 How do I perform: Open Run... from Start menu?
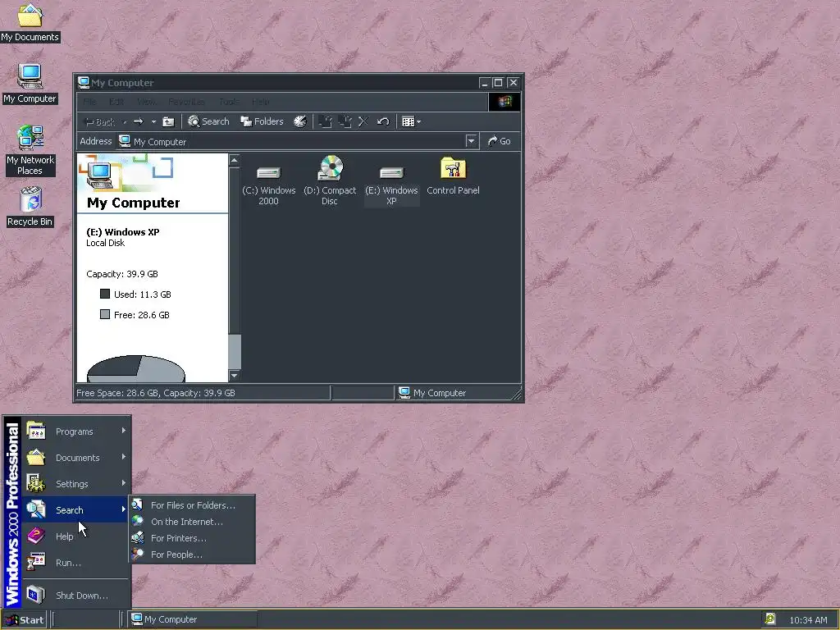(76, 563)
